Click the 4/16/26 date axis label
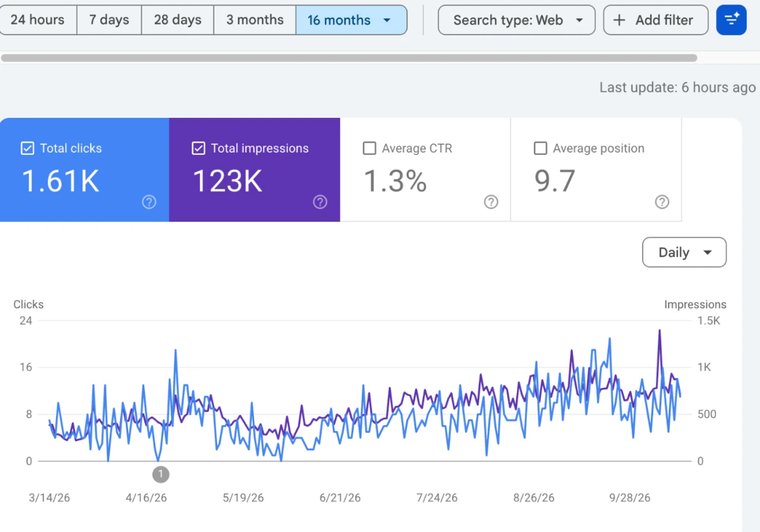The height and width of the screenshot is (532, 760). (146, 498)
